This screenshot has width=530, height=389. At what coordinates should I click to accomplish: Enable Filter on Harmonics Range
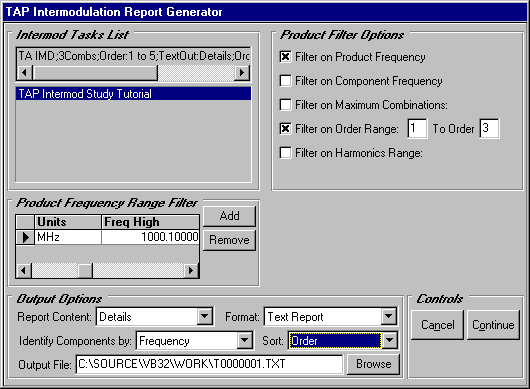(285, 153)
